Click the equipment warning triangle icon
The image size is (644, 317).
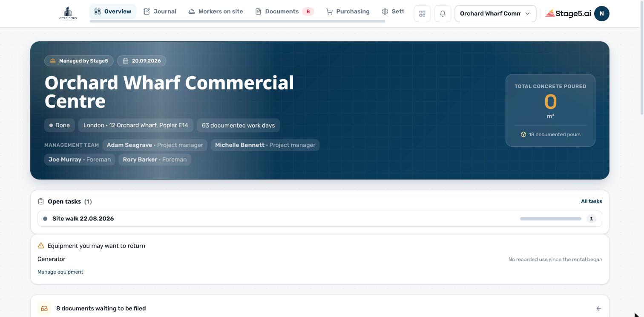click(41, 246)
